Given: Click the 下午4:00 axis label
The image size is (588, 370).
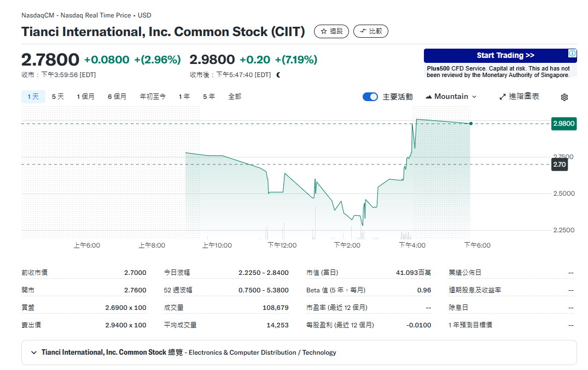Looking at the screenshot, I should 412,245.
